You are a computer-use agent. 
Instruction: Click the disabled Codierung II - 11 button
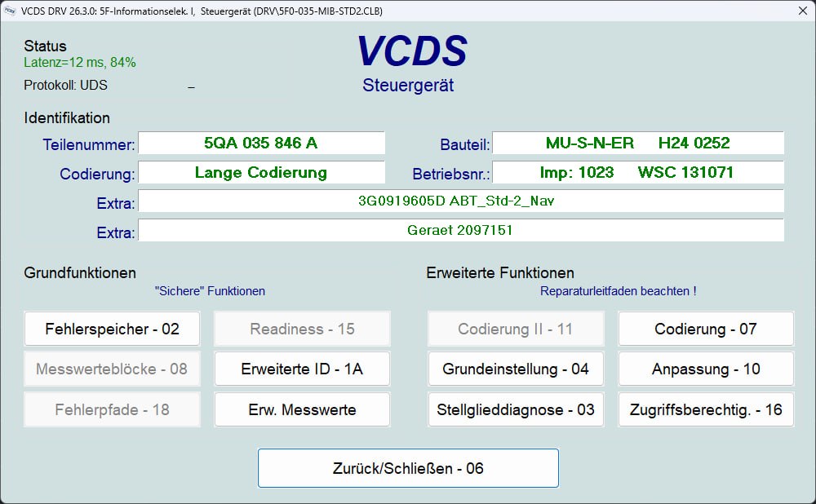click(516, 329)
